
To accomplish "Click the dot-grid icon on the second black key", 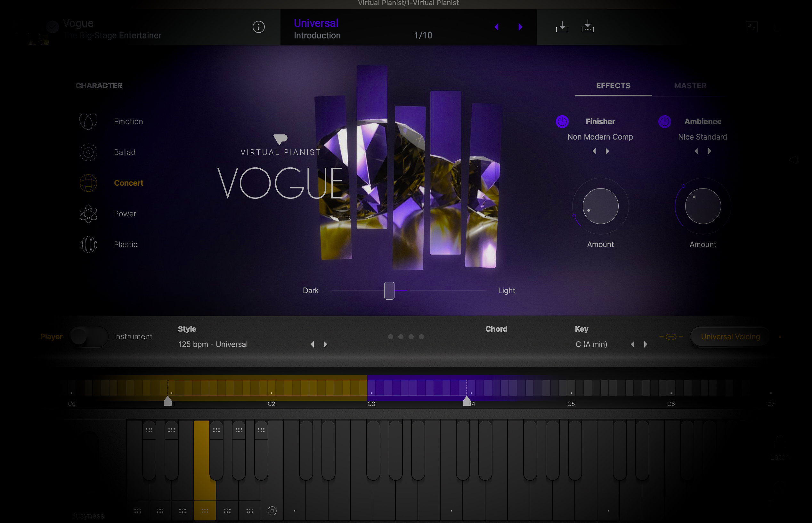I will point(172,430).
